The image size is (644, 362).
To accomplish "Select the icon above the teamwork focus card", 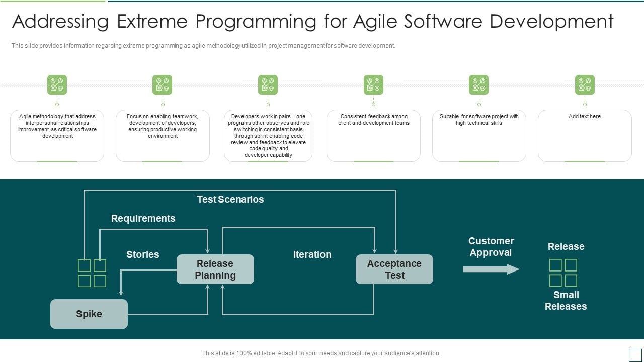I will (x=163, y=84).
